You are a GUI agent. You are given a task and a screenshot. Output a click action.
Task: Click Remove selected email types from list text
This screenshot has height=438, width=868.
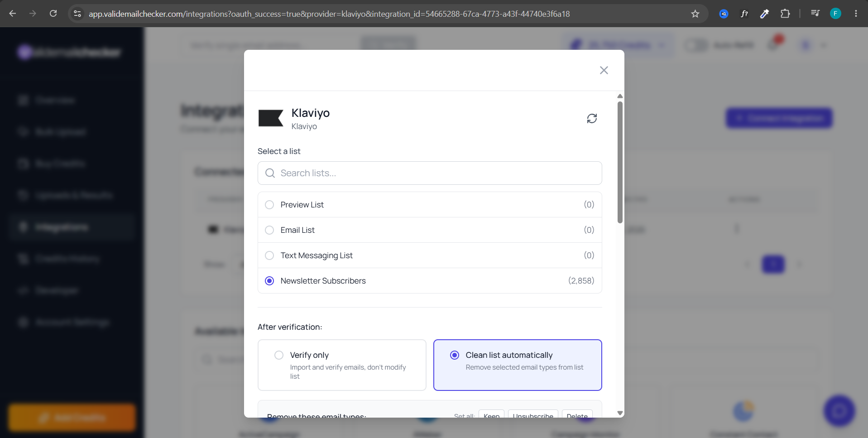[x=524, y=367]
